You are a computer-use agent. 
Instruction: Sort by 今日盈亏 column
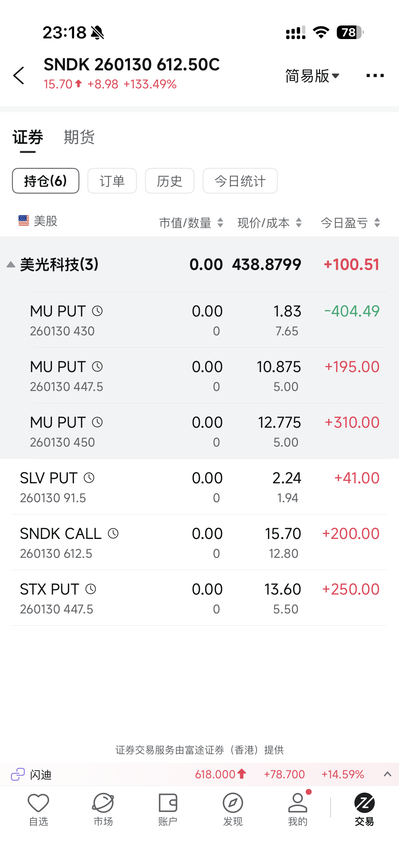coord(350,223)
